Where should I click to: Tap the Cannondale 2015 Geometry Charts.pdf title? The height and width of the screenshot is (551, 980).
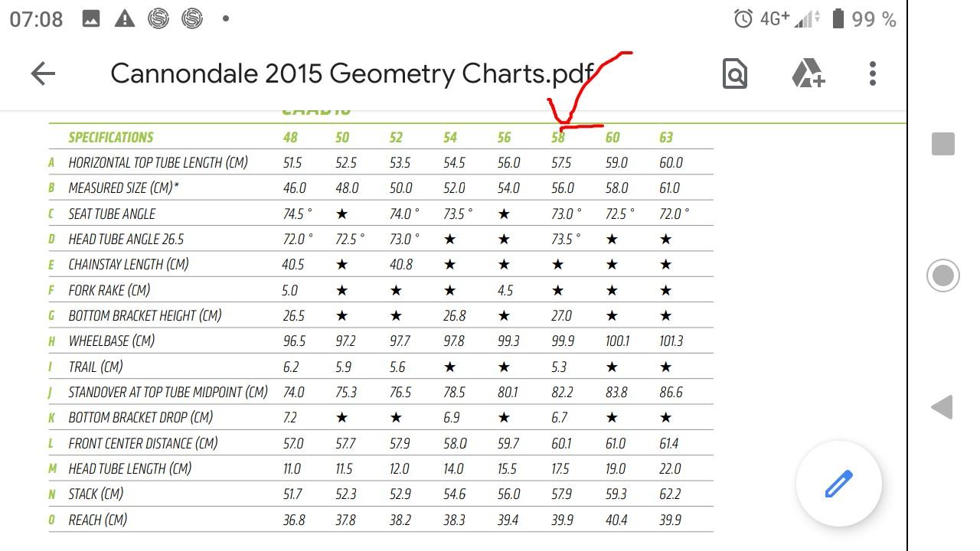(353, 73)
